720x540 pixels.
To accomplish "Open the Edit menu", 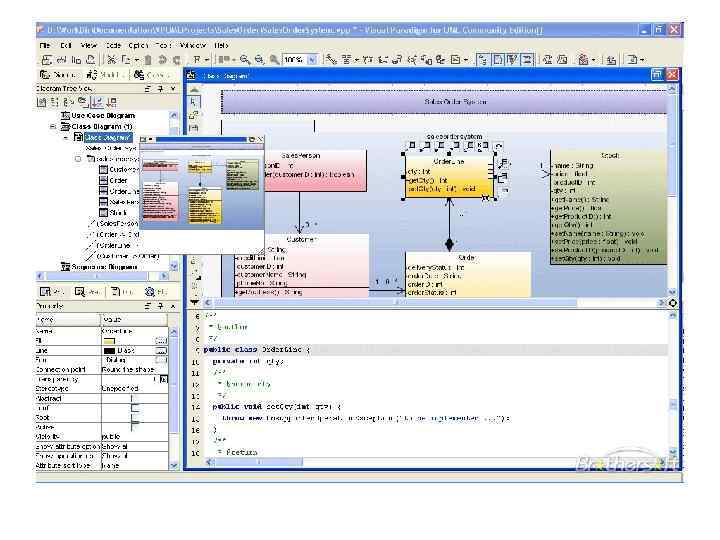I will coord(66,45).
